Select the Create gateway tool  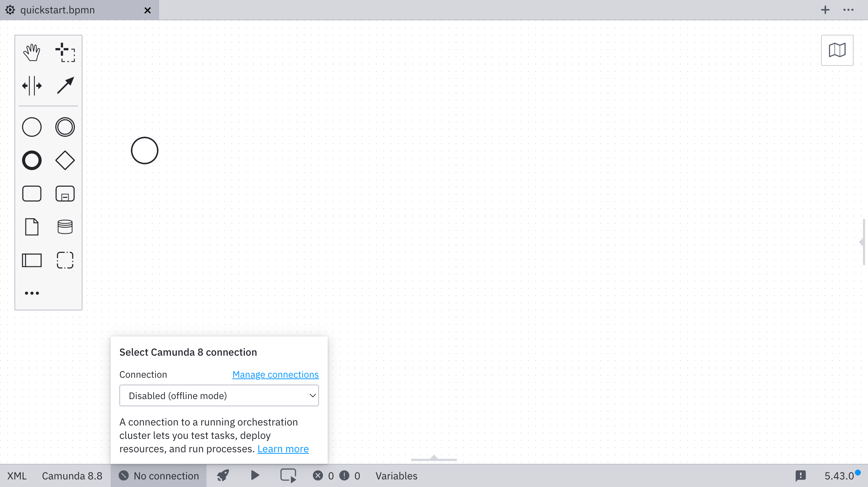tap(65, 160)
